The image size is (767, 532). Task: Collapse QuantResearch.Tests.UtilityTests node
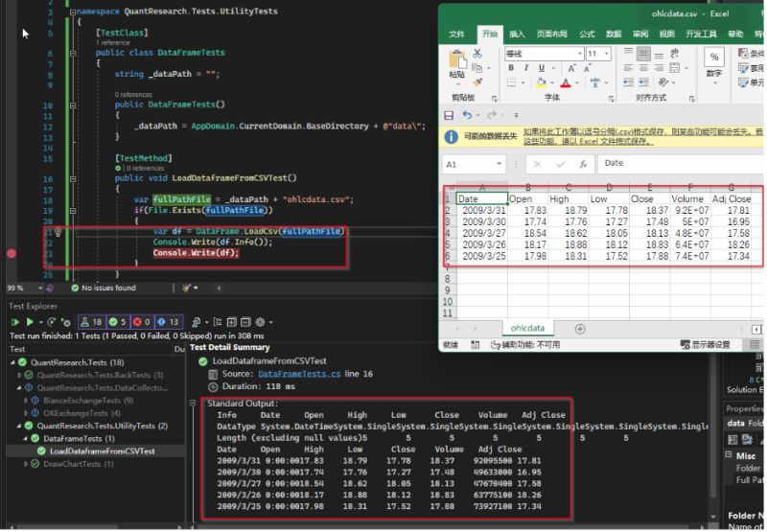pyautogui.click(x=19, y=426)
